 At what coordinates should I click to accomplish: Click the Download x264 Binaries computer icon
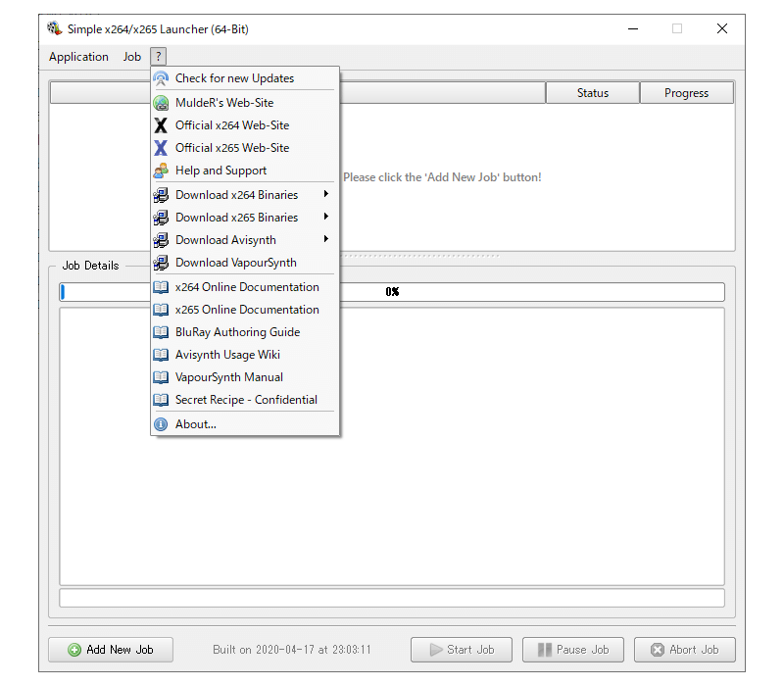point(161,195)
